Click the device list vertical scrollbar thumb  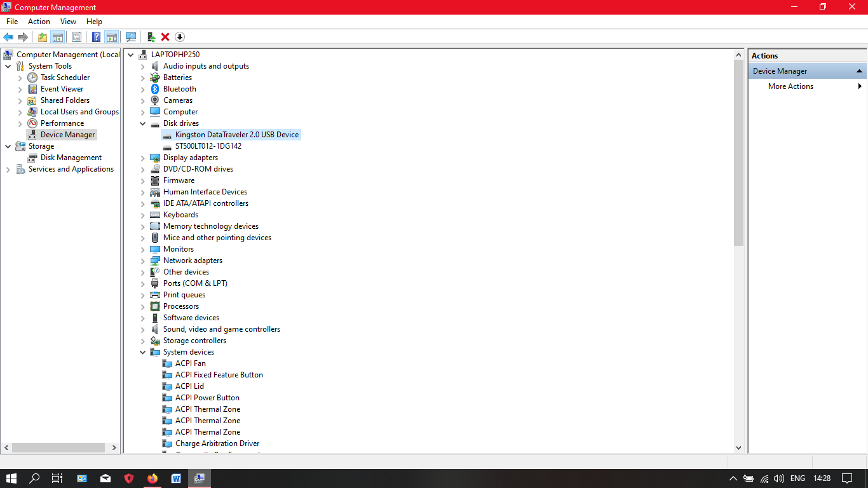pyautogui.click(x=738, y=152)
